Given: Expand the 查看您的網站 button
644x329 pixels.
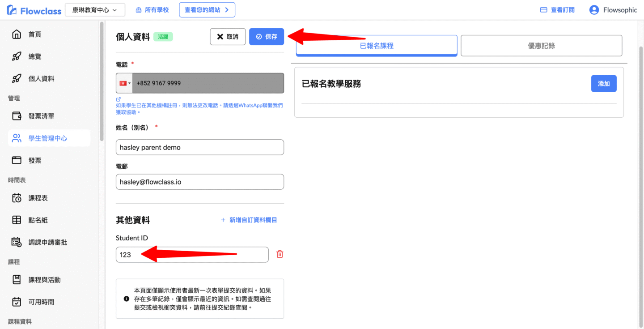Looking at the screenshot, I should tap(207, 10).
